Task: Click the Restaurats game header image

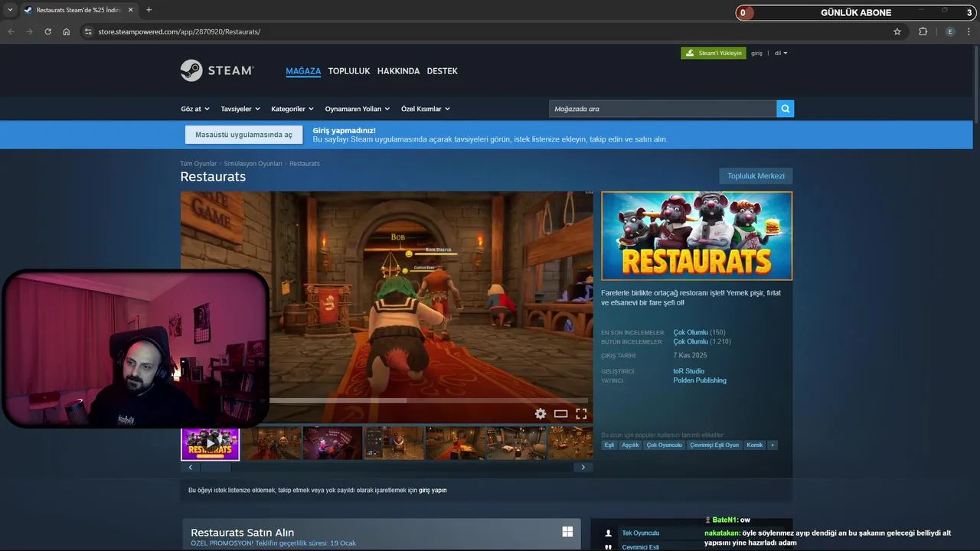Action: click(697, 236)
